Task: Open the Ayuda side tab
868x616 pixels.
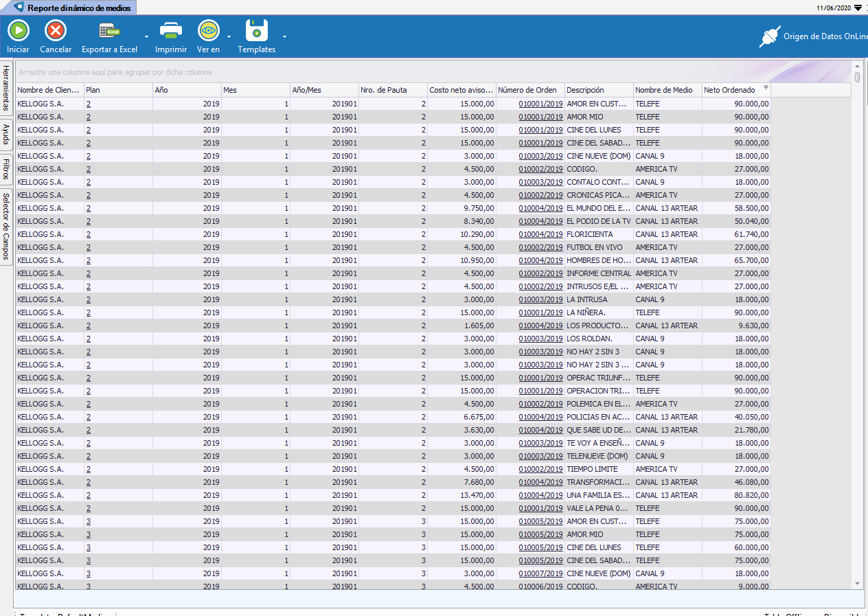Action: click(x=6, y=135)
